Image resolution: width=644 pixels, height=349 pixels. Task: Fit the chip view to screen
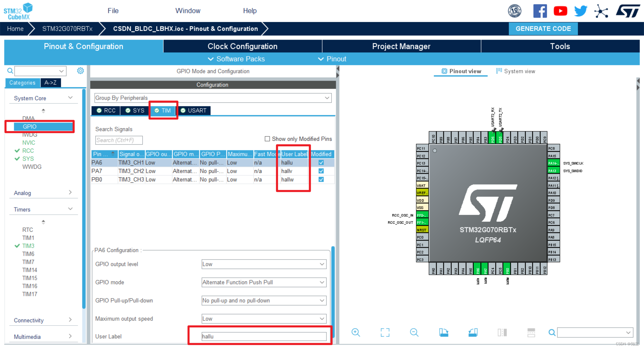[385, 332]
